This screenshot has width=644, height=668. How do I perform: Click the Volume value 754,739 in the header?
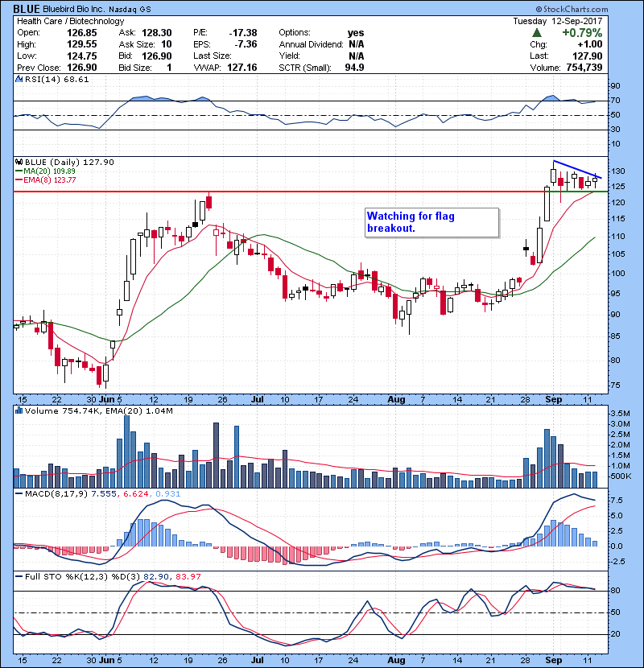(584, 68)
